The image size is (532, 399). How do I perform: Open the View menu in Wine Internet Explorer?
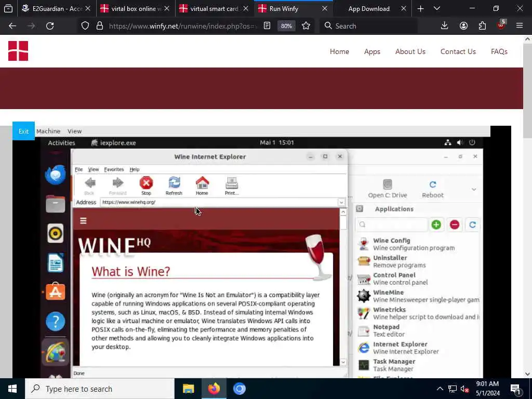[94, 169]
